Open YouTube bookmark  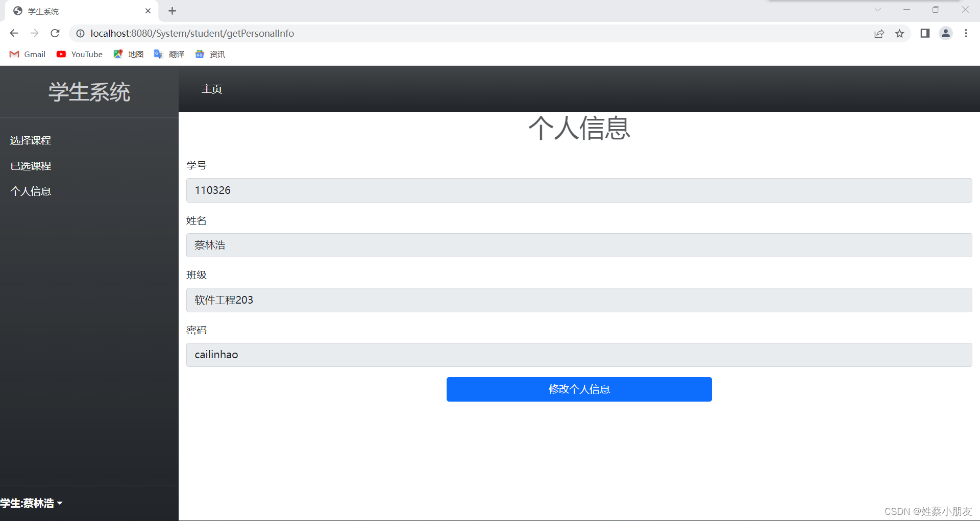point(80,54)
